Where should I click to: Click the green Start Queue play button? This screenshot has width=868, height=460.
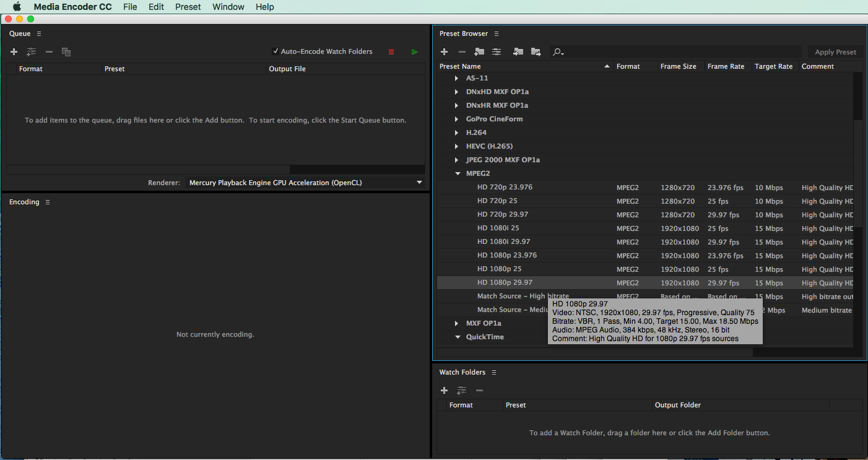[415, 52]
